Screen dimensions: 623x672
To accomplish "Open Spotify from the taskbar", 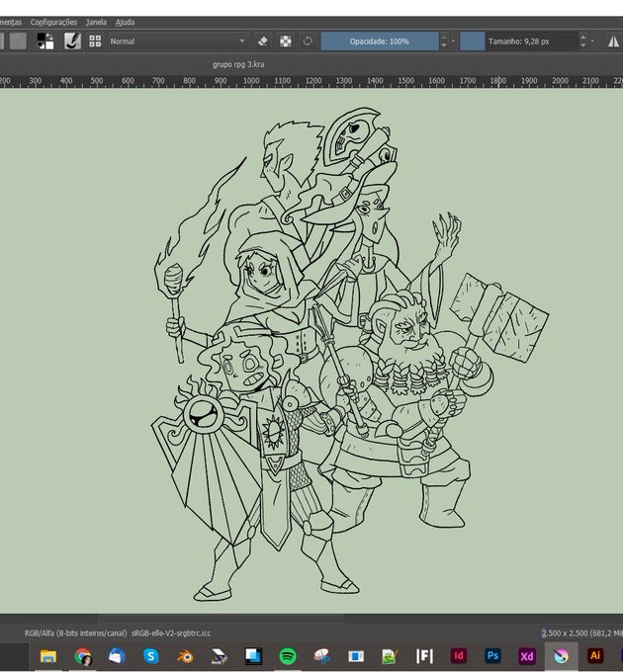I will click(288, 655).
